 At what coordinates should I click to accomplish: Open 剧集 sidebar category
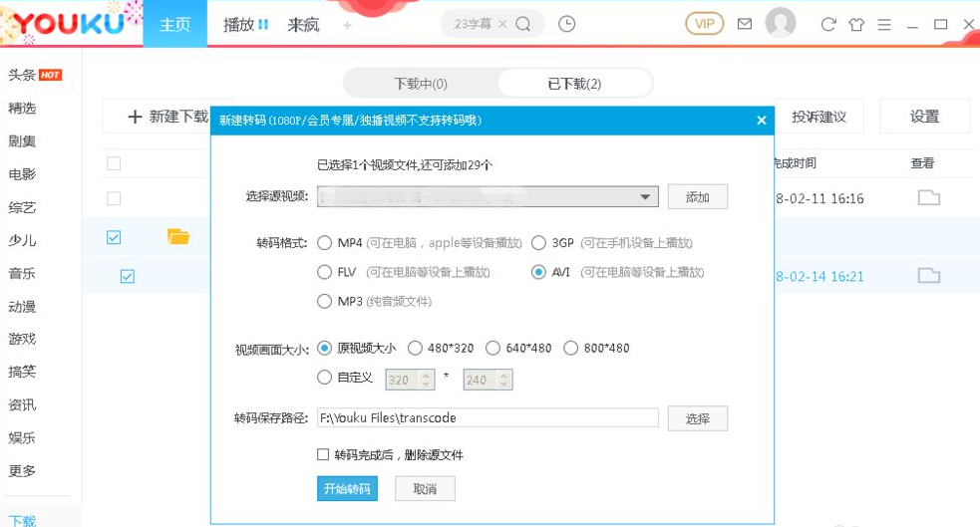click(x=22, y=141)
